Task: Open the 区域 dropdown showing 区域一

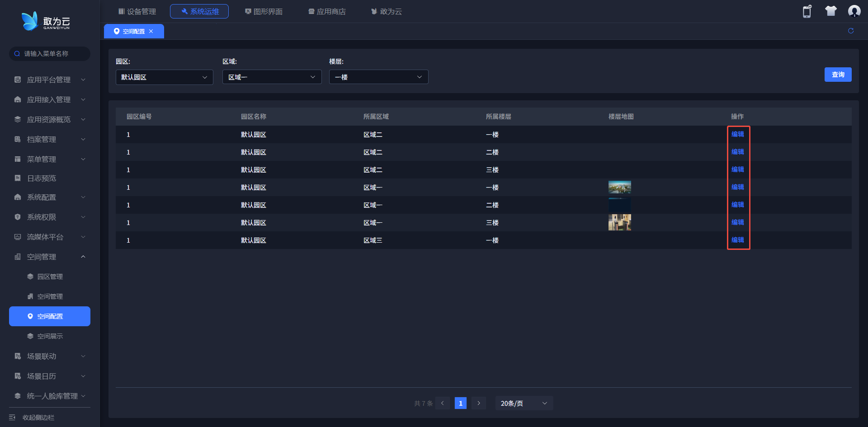Action: [272, 77]
